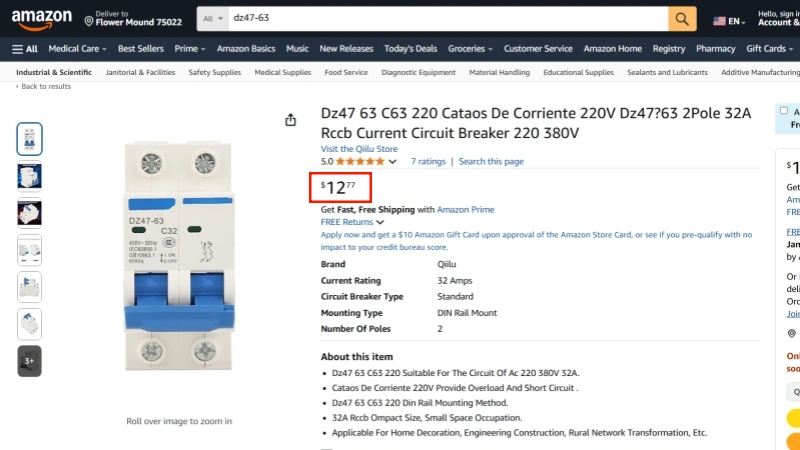Open the All hamburger menu

point(25,48)
